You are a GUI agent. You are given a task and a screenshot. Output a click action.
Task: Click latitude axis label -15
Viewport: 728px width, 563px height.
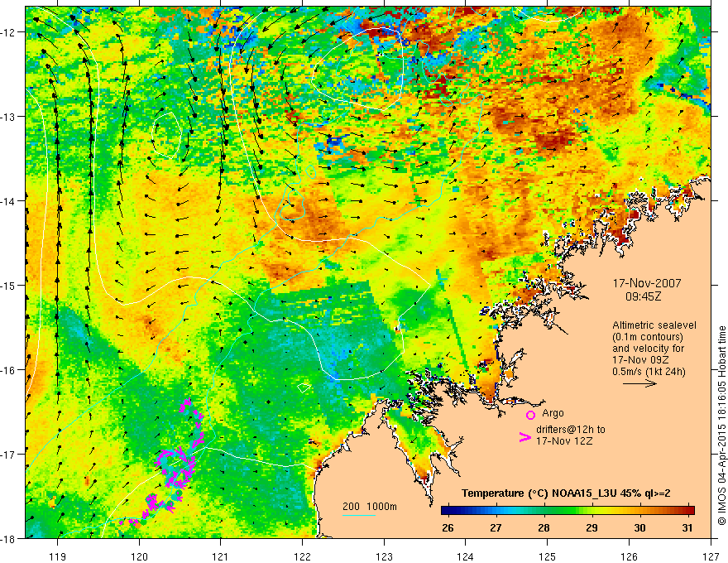tap(9, 285)
